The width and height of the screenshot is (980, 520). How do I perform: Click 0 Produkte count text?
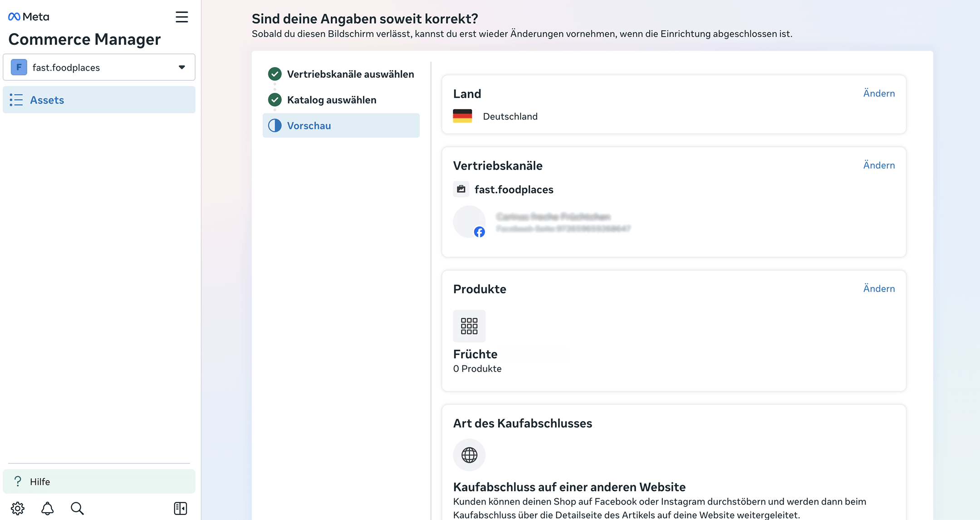pos(477,369)
